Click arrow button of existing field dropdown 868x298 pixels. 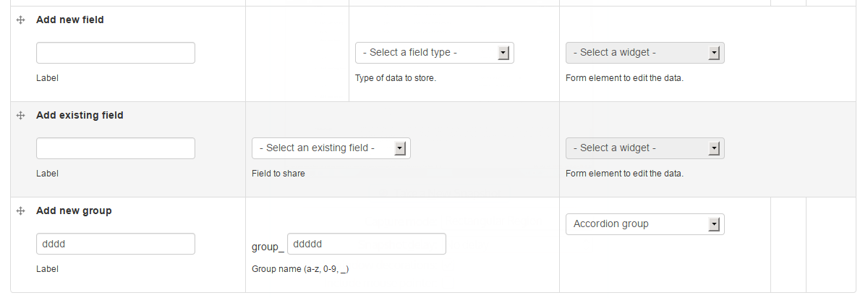[401, 148]
